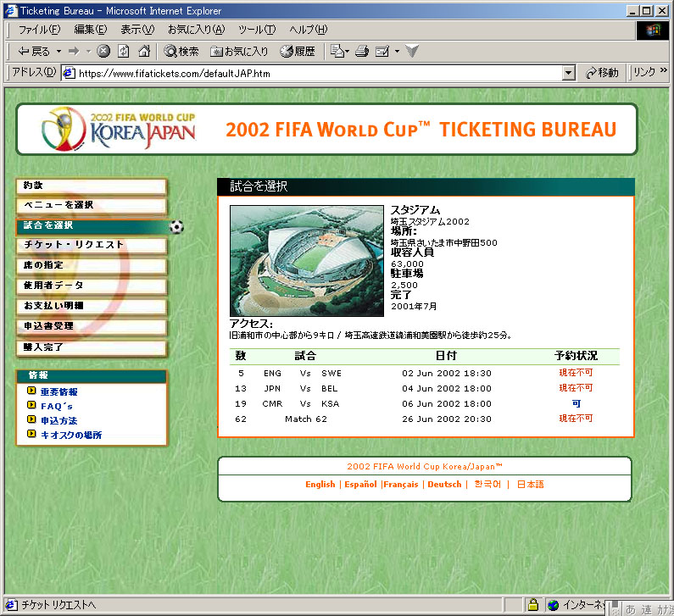Open the 編集(E) menu
The height and width of the screenshot is (616, 674).
(x=90, y=29)
